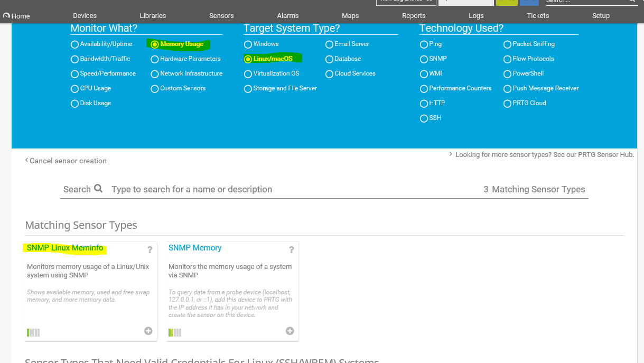The height and width of the screenshot is (363, 644).
Task: Open the Setup menu
Action: (601, 16)
